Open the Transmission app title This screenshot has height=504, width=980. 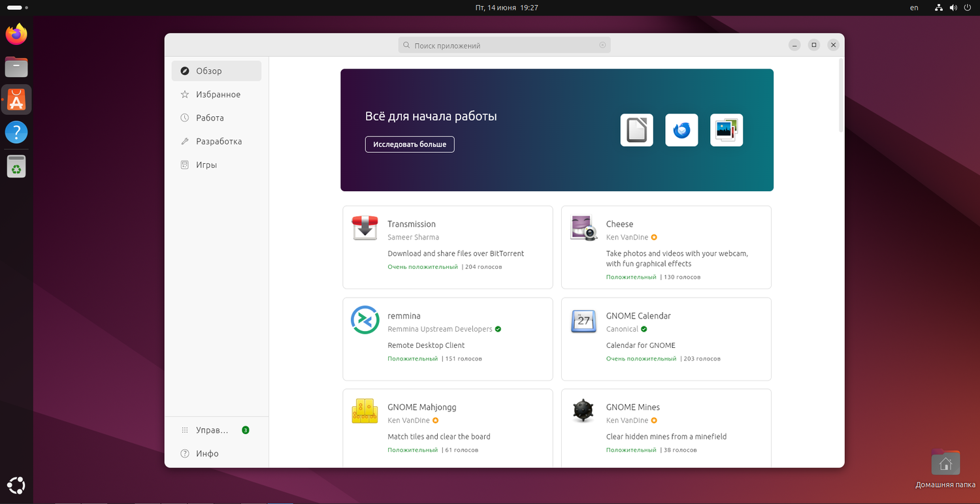point(412,224)
